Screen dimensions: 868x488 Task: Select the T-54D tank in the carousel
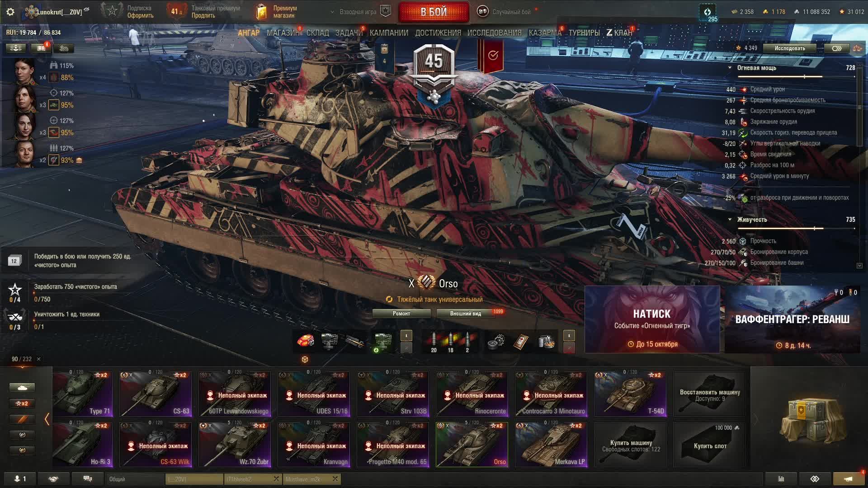[630, 394]
